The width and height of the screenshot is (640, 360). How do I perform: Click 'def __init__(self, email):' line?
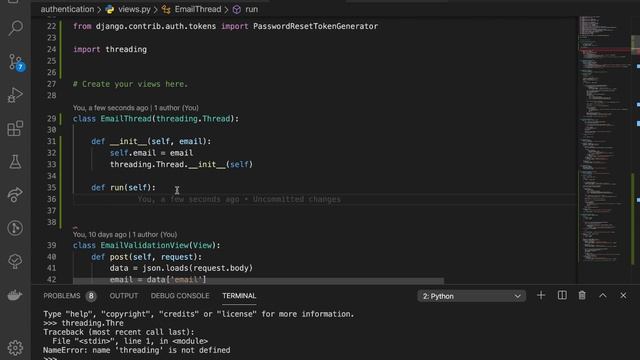click(151, 141)
